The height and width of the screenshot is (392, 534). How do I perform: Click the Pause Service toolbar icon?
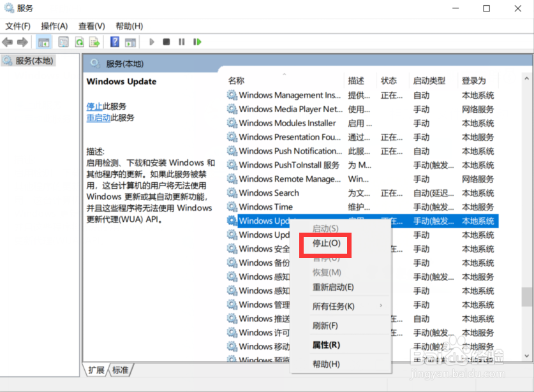pos(182,42)
